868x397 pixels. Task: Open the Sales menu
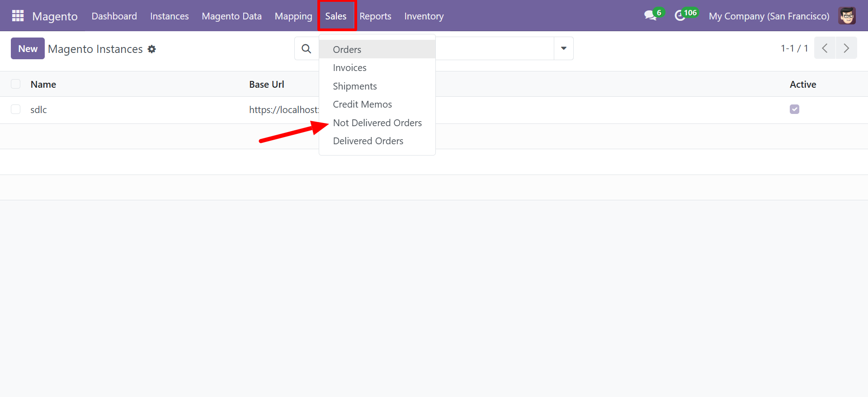336,16
